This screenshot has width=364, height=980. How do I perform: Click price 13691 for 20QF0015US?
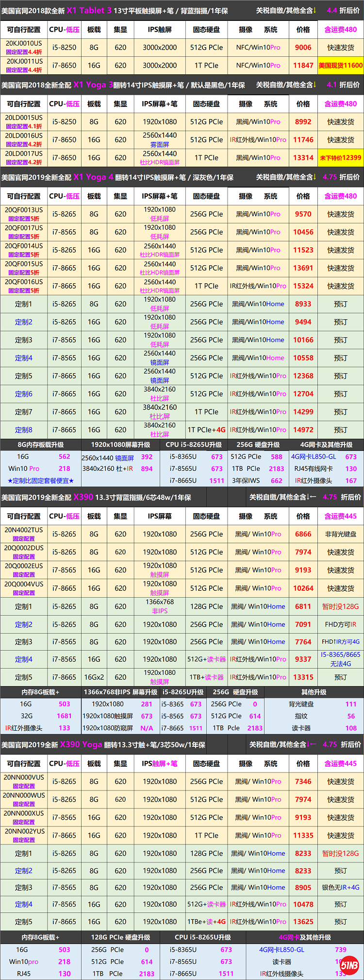pos(303,268)
